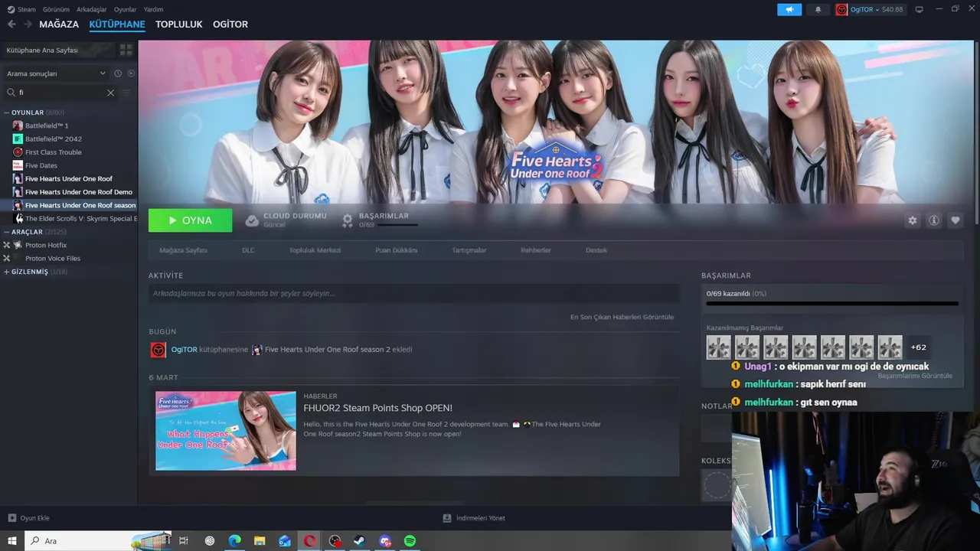This screenshot has height=551, width=980.
Task: Click Kütüphane Ana Sayfası button
Action: coord(58,50)
